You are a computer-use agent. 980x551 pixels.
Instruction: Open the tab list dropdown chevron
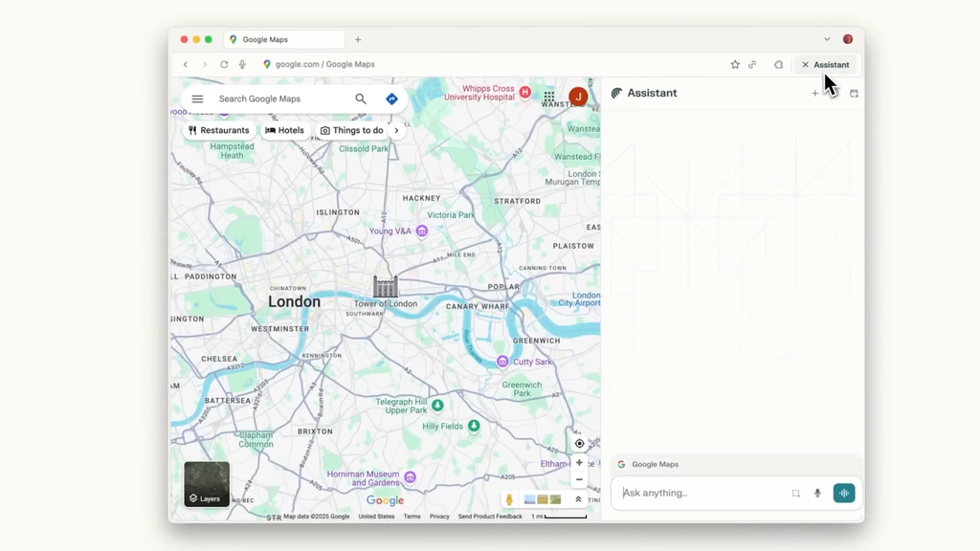click(x=827, y=38)
